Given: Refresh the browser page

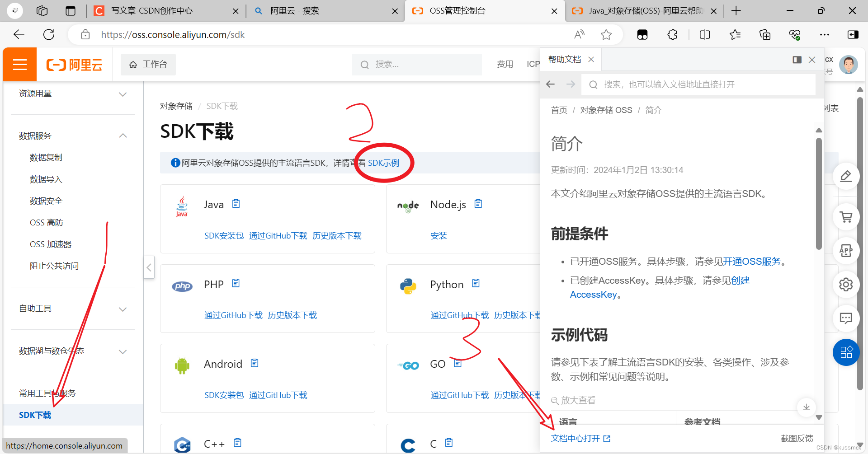Looking at the screenshot, I should (49, 34).
